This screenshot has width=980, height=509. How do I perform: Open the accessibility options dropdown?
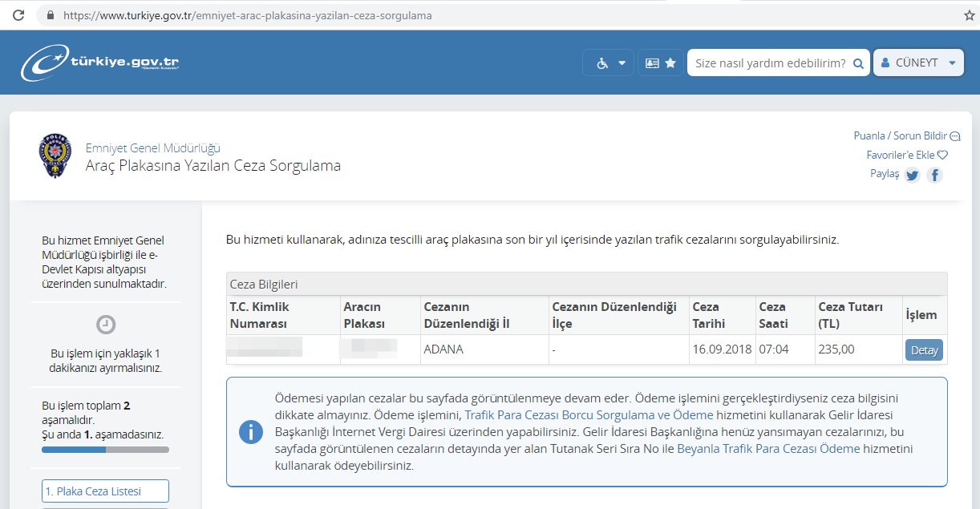point(609,63)
